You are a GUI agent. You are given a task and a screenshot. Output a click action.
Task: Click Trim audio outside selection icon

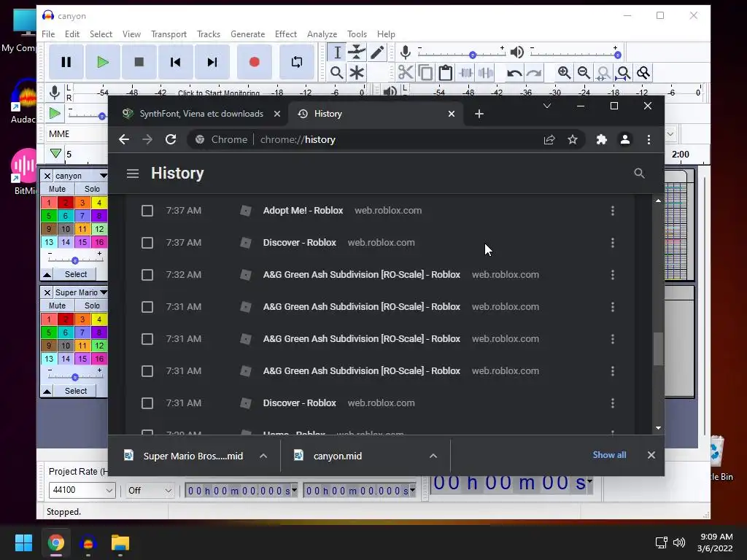point(465,73)
